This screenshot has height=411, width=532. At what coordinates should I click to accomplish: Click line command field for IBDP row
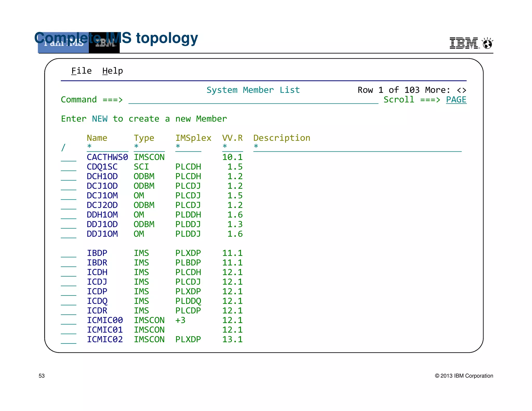click(x=69, y=254)
